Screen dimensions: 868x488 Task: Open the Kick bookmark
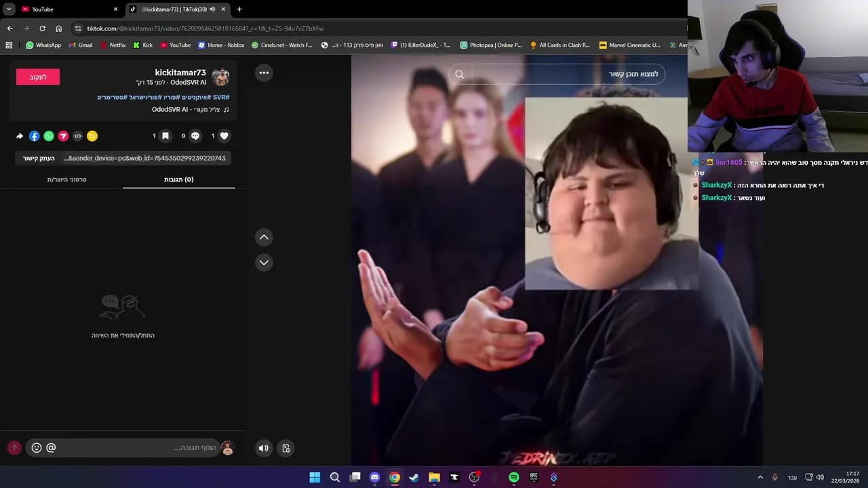pos(143,45)
